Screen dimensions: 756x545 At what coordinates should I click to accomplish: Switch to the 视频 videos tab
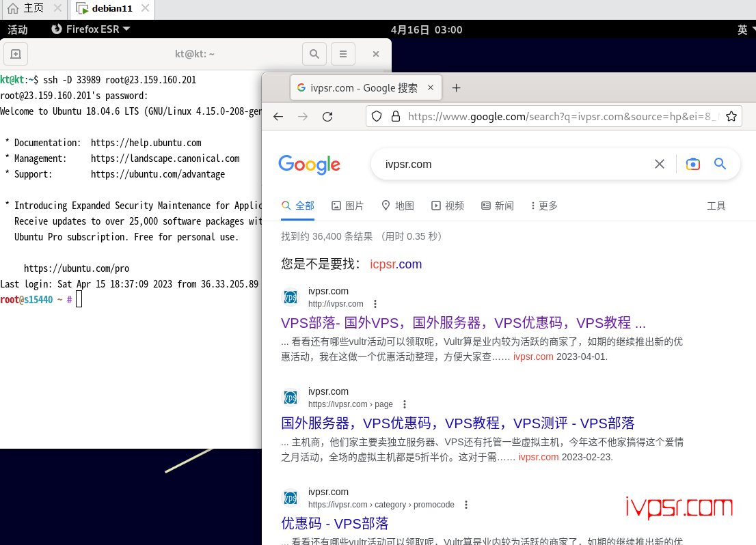click(448, 206)
